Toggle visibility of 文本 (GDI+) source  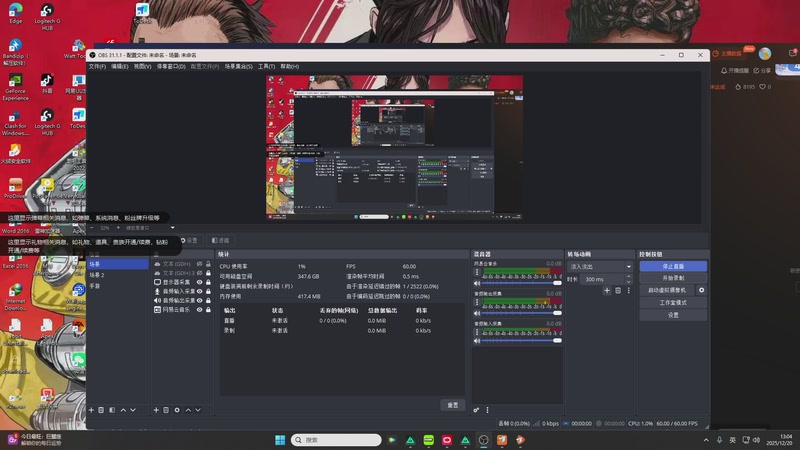click(x=199, y=264)
